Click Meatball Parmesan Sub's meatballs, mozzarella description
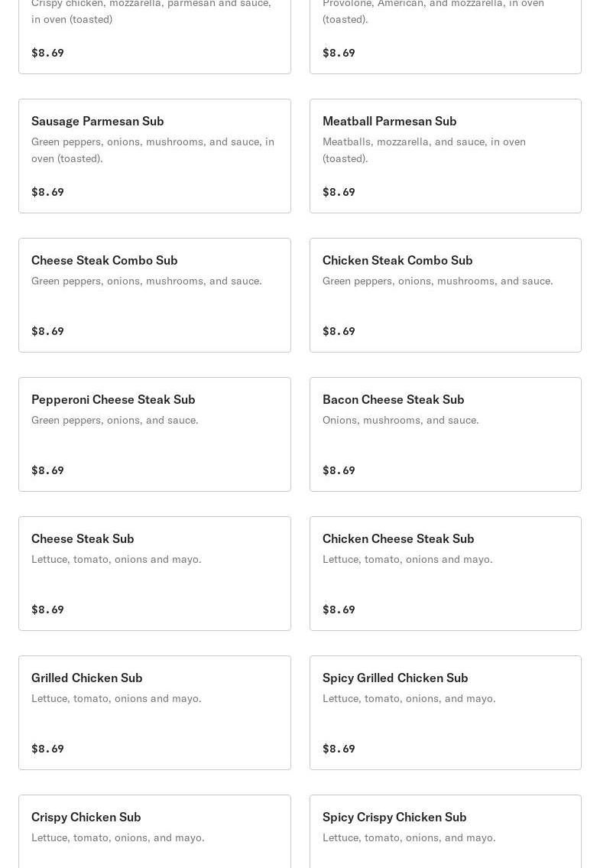Screen dimensions: 600x868 [423, 150]
